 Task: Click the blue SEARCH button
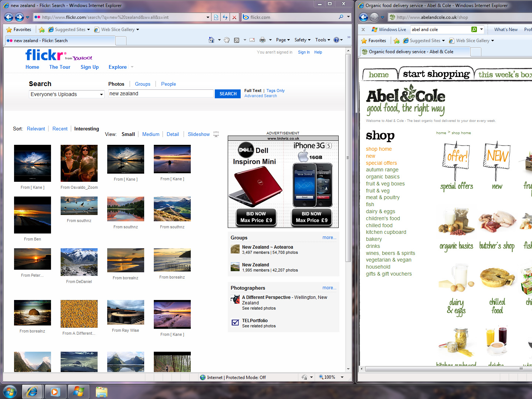pyautogui.click(x=228, y=94)
